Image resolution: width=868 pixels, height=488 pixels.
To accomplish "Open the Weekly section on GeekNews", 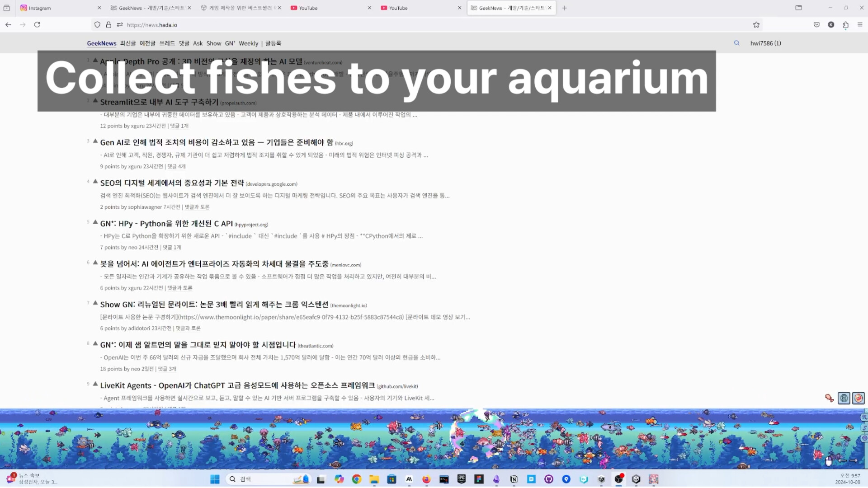I will click(248, 43).
